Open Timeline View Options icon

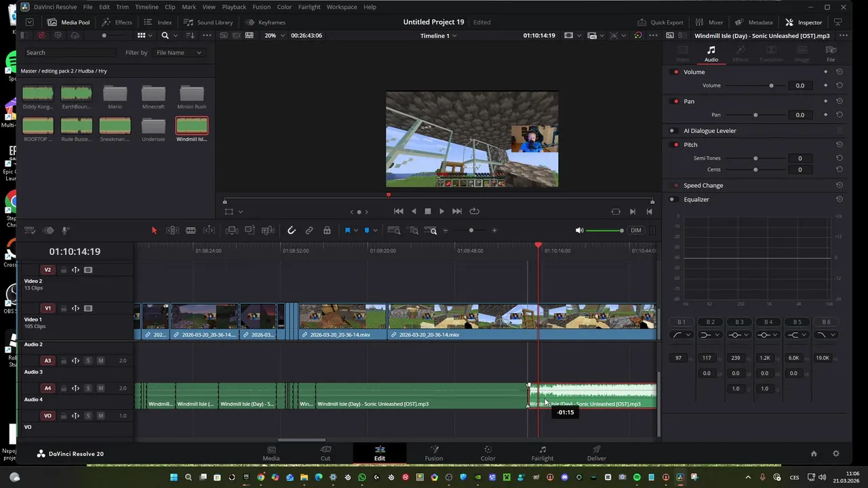click(30, 230)
